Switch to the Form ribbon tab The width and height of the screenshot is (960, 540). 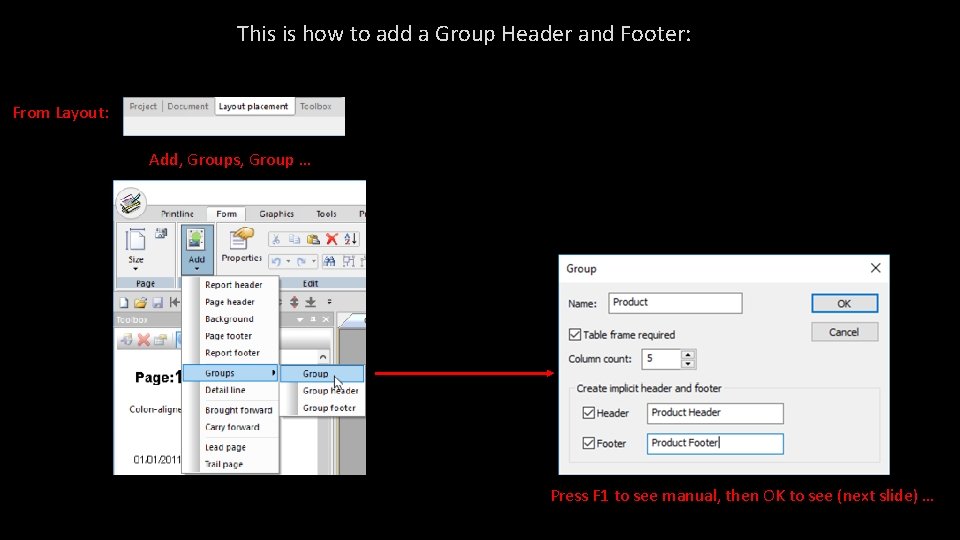(226, 214)
